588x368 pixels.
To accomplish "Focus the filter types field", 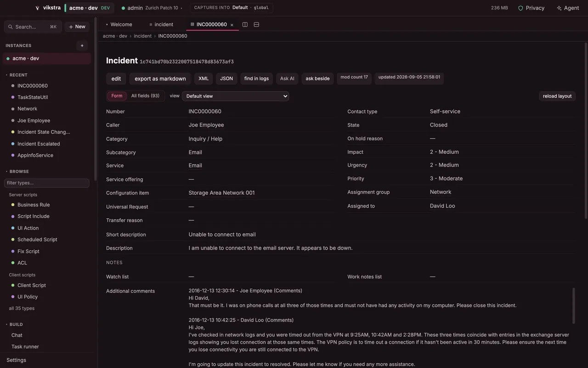I will coord(47,183).
